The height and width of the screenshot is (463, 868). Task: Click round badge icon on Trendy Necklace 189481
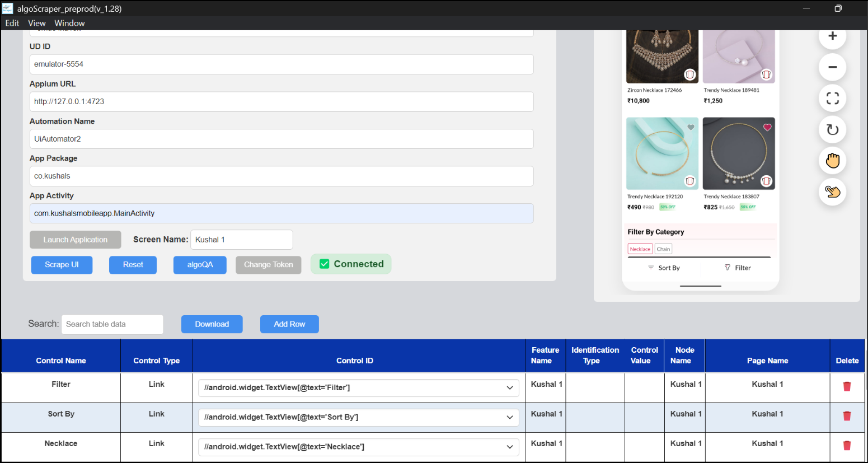click(x=766, y=74)
